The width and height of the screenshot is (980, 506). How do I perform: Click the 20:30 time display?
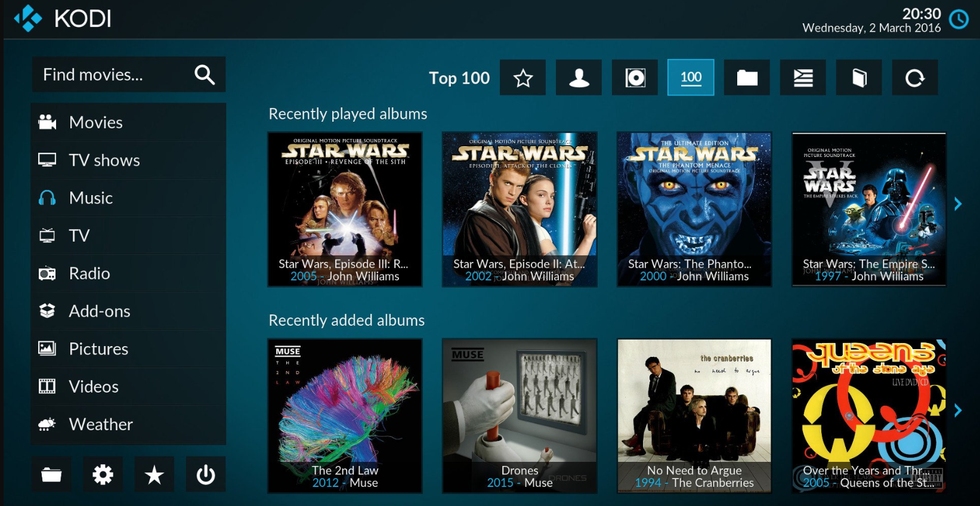pos(922,13)
